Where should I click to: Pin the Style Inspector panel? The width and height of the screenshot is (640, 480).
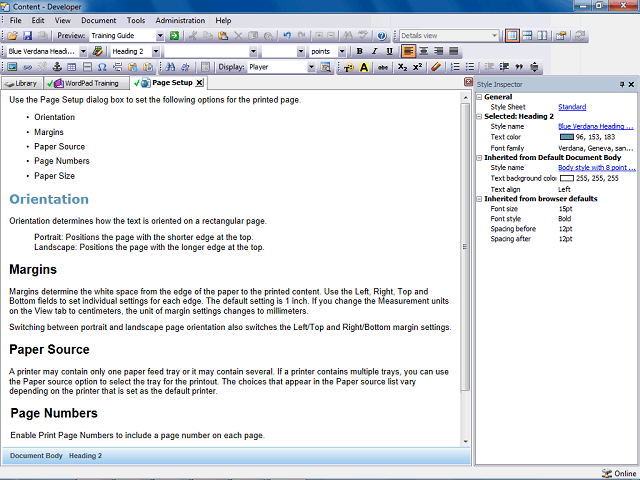[622, 84]
